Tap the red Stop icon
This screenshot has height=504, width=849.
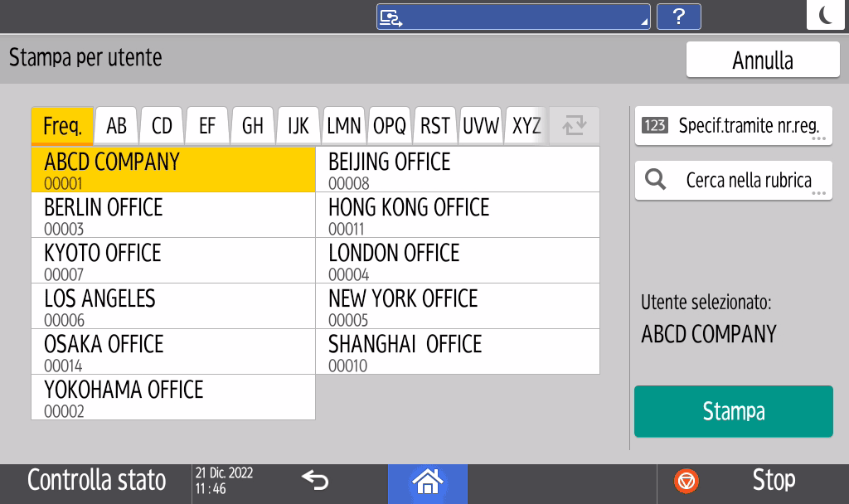click(686, 482)
